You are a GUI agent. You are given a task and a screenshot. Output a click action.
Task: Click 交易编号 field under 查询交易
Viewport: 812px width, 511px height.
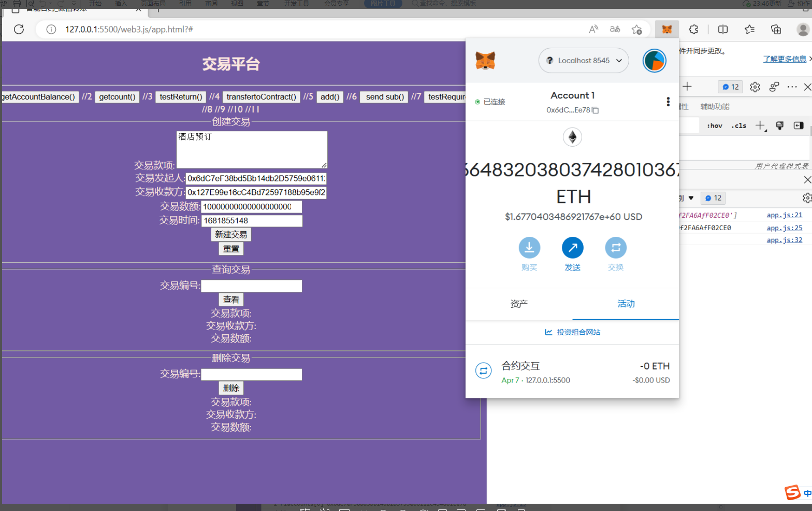click(x=251, y=286)
